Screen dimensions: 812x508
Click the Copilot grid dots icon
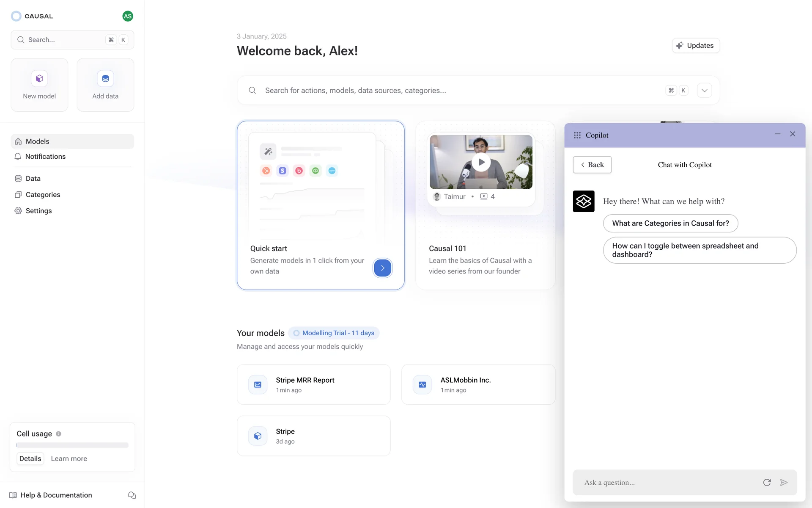click(x=577, y=135)
